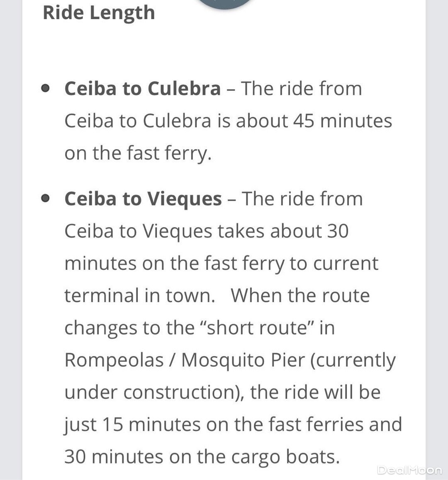
Task: Click "The ride from" after Ceiba to Vieques
Action: tap(302, 199)
